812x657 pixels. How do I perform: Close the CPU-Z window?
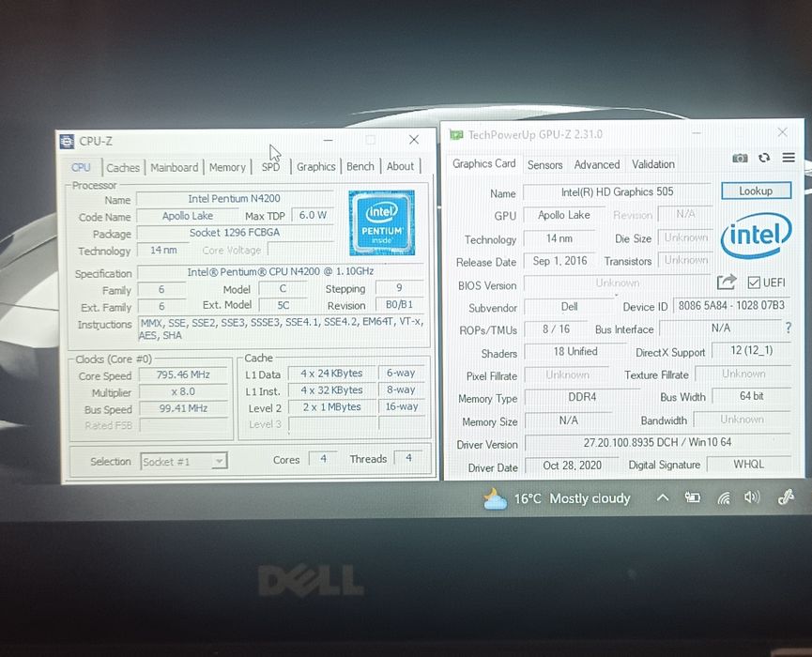pos(414,139)
